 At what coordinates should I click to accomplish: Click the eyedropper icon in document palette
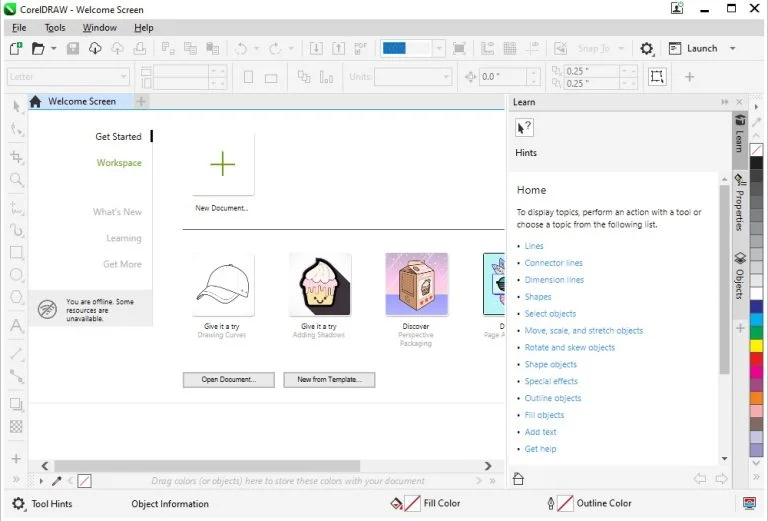[57, 481]
